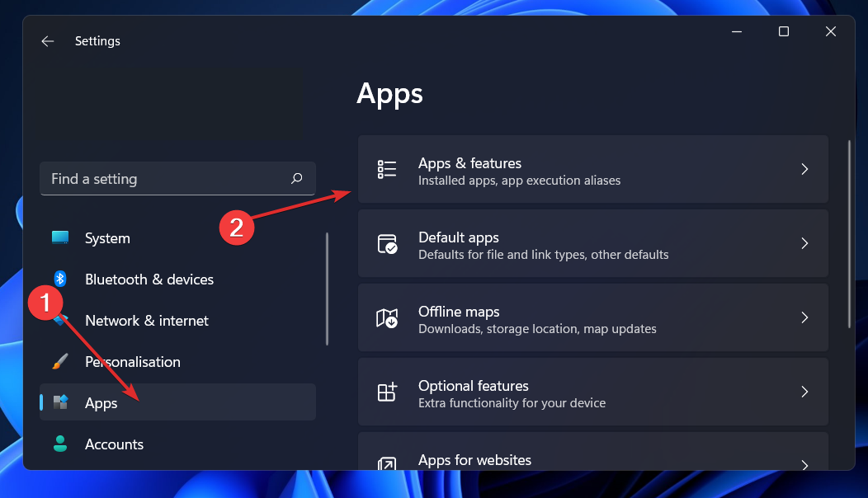Click the Apps for websites icon

(x=386, y=460)
